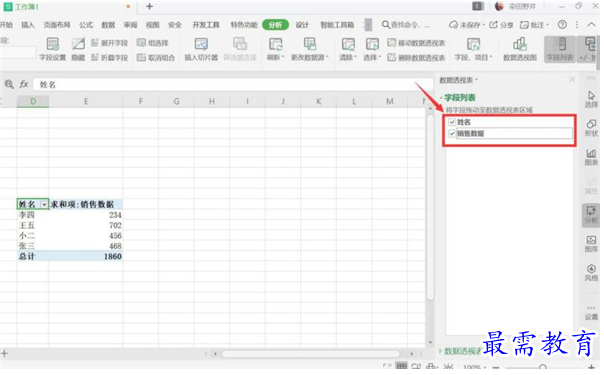Screen dimensions: 604x375
Task: Switch to the 视图 ribbon tab
Action: point(153,25)
